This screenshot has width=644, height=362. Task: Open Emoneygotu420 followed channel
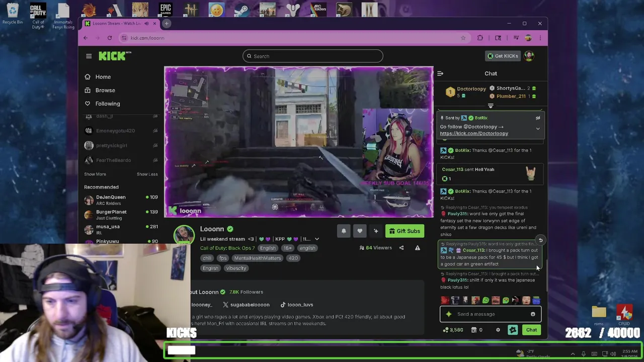121,131
